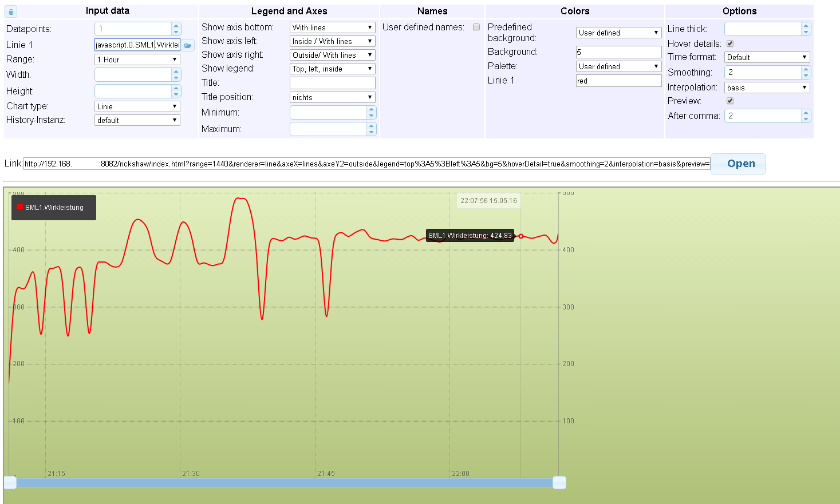Click the Linie 1 color field containing red
This screenshot has width=840, height=504.
tap(618, 81)
